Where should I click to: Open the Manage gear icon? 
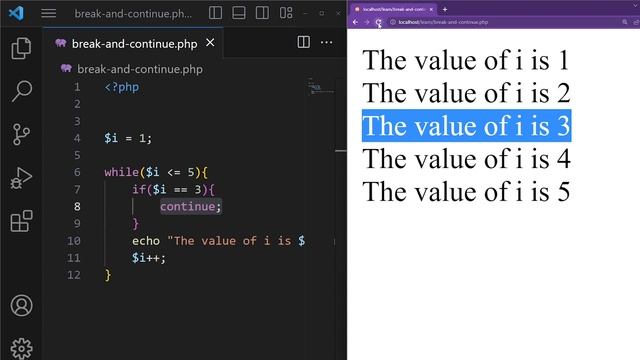pyautogui.click(x=21, y=348)
